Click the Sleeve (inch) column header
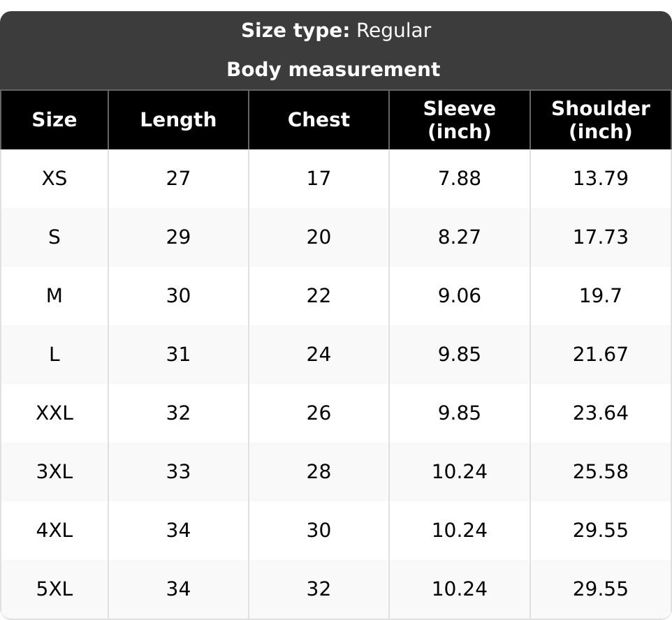 pos(460,119)
